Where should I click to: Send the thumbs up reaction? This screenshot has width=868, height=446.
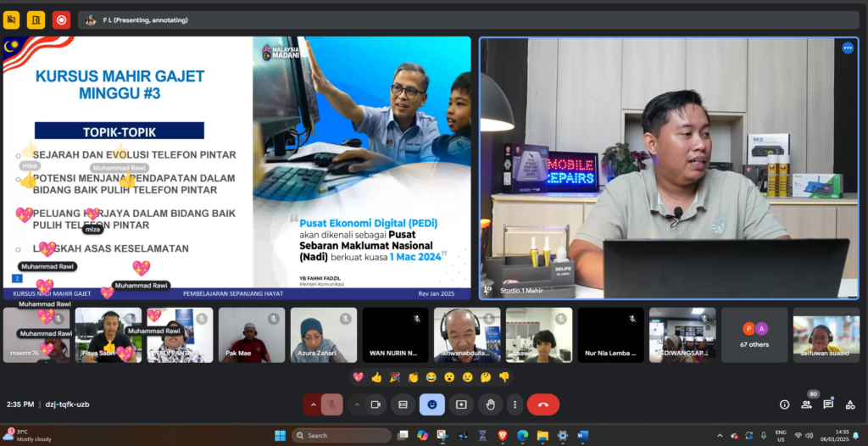376,377
